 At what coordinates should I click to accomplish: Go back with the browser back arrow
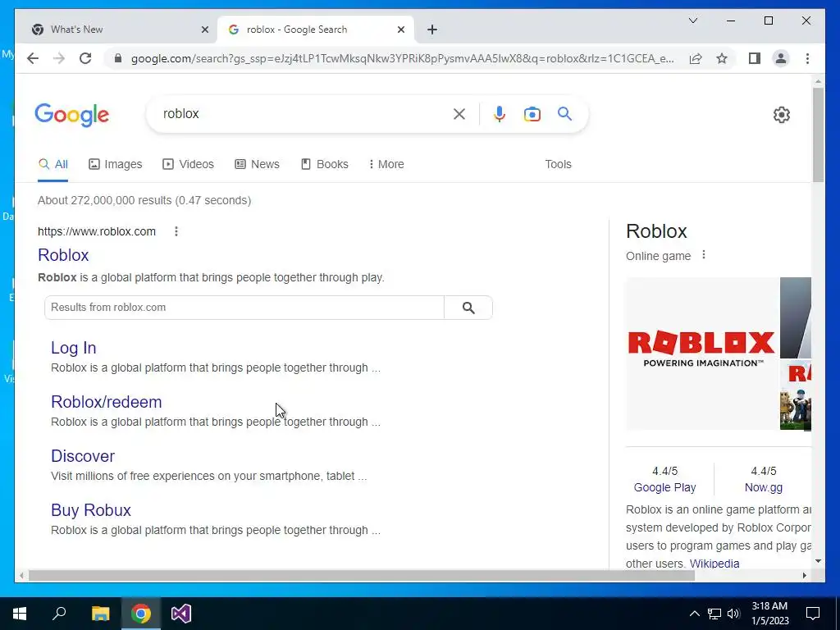point(33,58)
